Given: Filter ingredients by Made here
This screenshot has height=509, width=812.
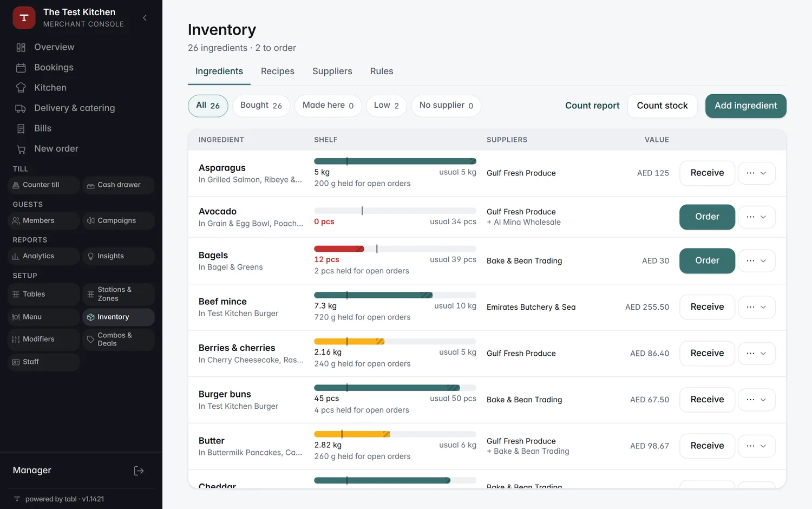Looking at the screenshot, I should (x=328, y=106).
